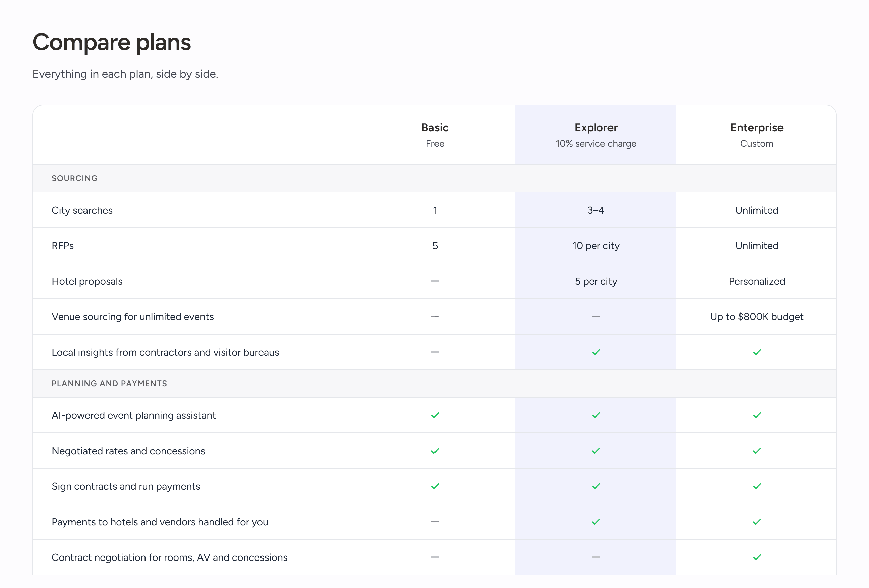Screen dimensions: 869x588
Task: Click Enterprise checkmark for Negotiated rates and concessions
Action: [757, 451]
